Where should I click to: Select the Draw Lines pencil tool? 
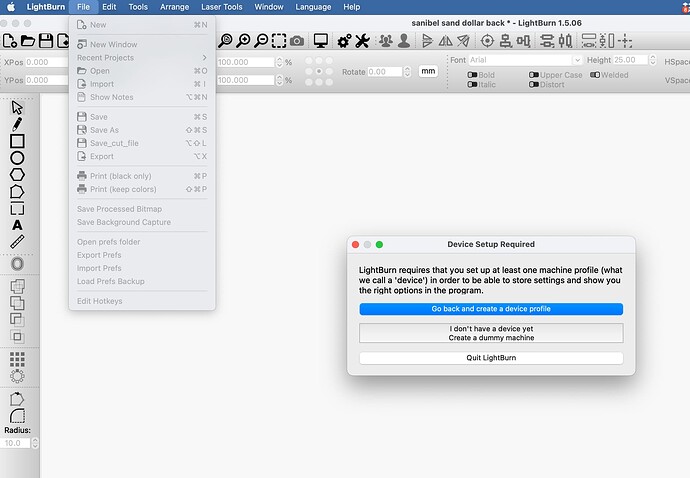pos(17,124)
